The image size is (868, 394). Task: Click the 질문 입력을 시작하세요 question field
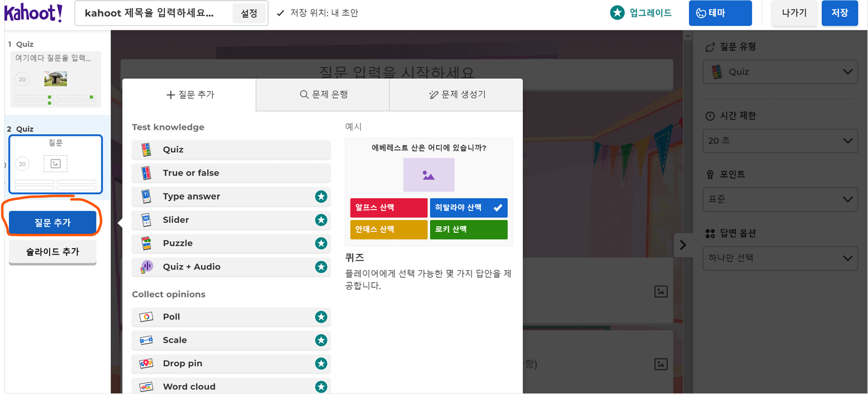[x=397, y=73]
